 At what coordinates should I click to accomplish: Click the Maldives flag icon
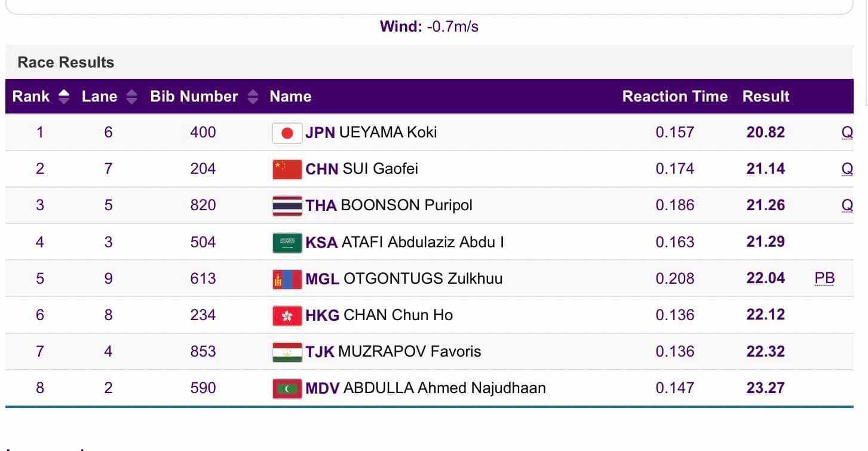tap(287, 388)
